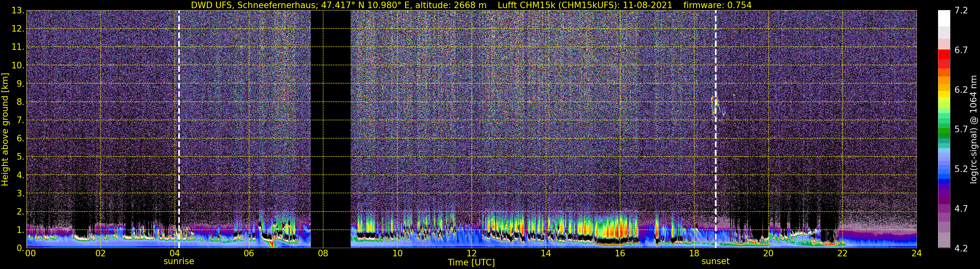Viewport: 980px width, 269px height.
Task: Click the y-axis tick label '13.'
Action: click(18, 11)
